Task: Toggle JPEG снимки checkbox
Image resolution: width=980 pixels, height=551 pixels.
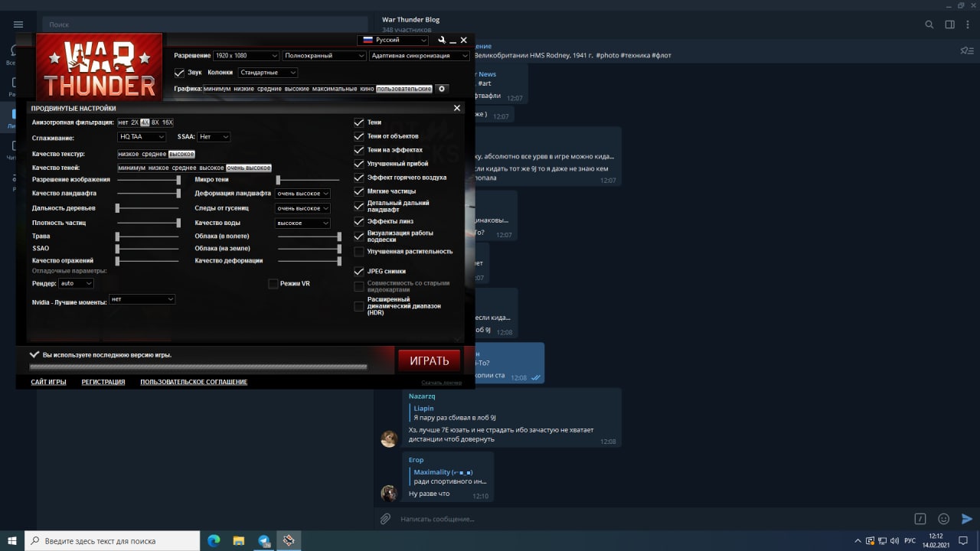Action: [x=359, y=271]
